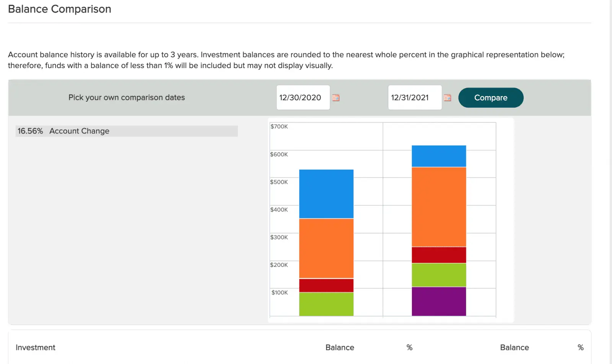612x364 pixels.
Task: Click the 16.56% Account Change row
Action: (x=126, y=131)
